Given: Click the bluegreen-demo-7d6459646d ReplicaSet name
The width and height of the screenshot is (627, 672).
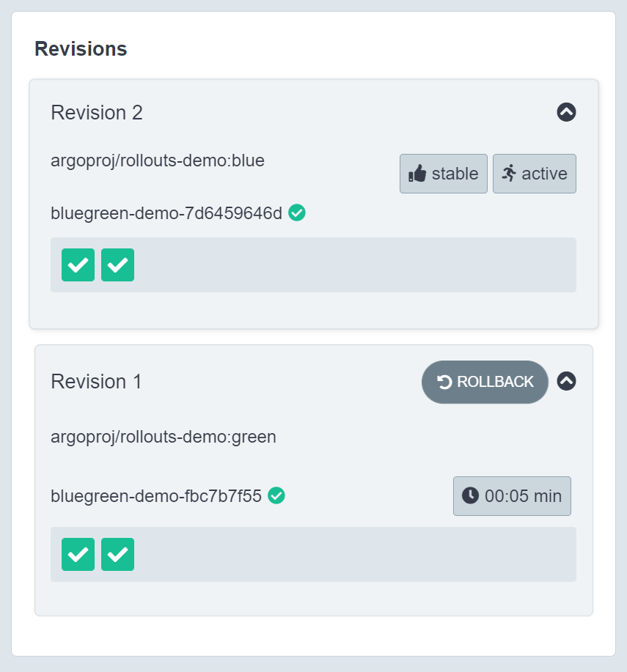Looking at the screenshot, I should pyautogui.click(x=166, y=213).
